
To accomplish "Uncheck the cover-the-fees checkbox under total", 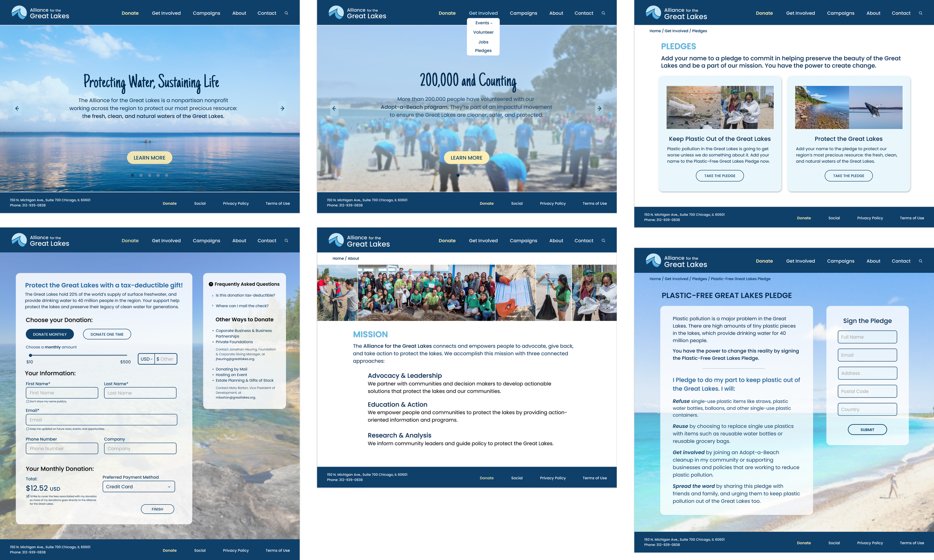I will (28, 496).
